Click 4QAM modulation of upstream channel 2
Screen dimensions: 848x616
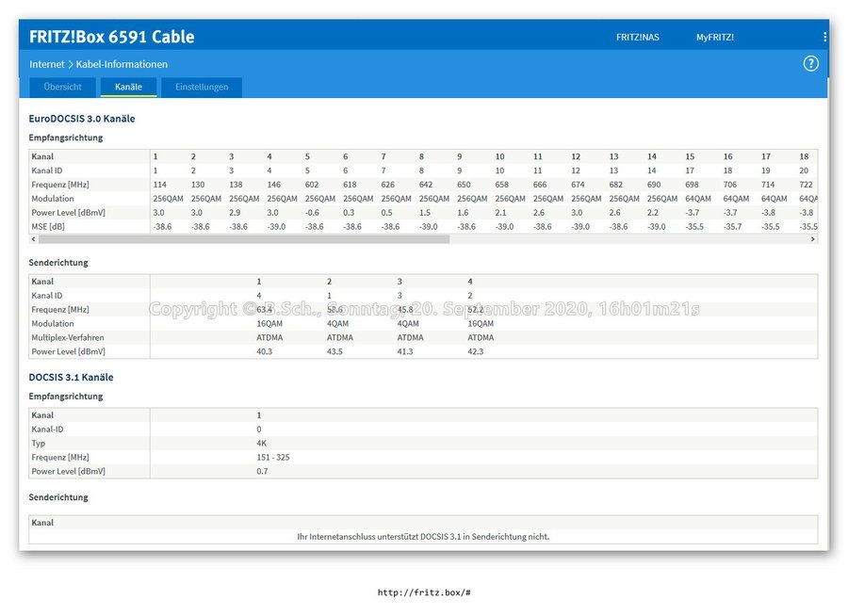pyautogui.click(x=338, y=324)
